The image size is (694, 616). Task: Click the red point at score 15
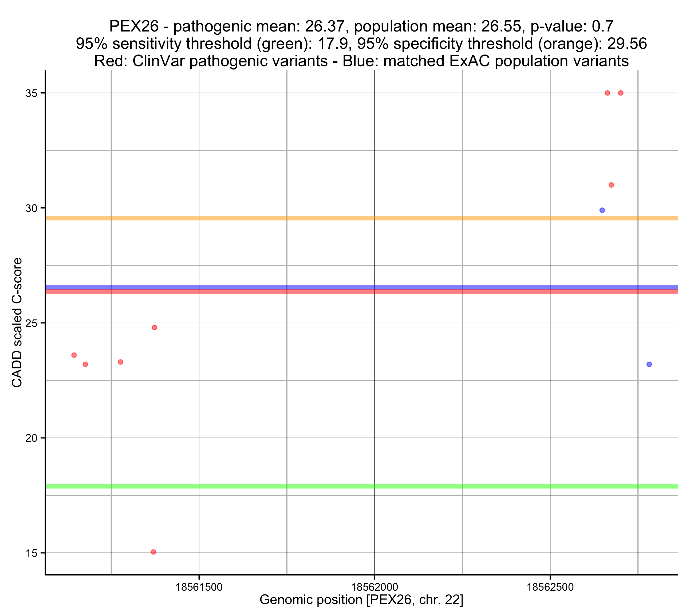[x=153, y=552]
